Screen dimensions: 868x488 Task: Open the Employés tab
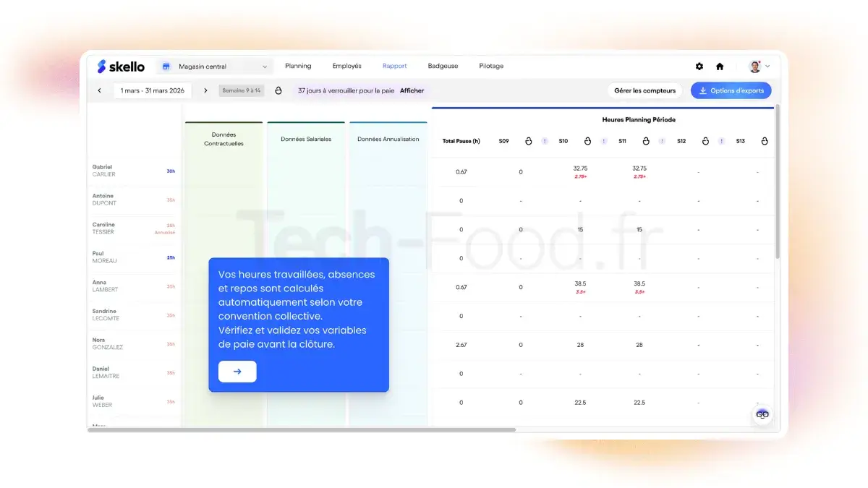[347, 66]
